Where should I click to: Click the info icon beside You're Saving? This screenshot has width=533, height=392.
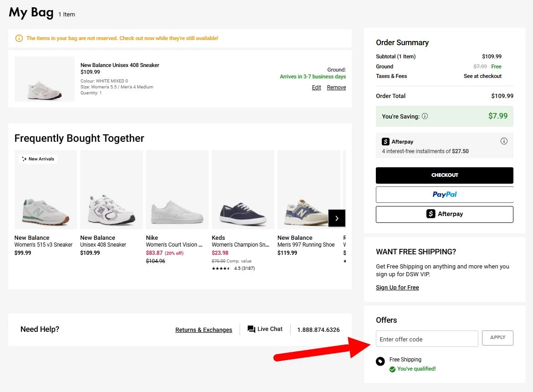coord(425,116)
